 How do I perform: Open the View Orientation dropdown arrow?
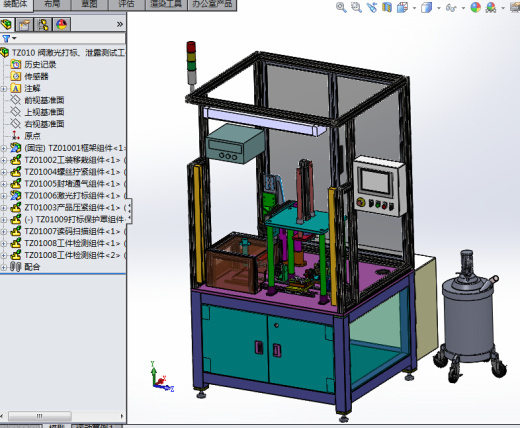(x=414, y=8)
